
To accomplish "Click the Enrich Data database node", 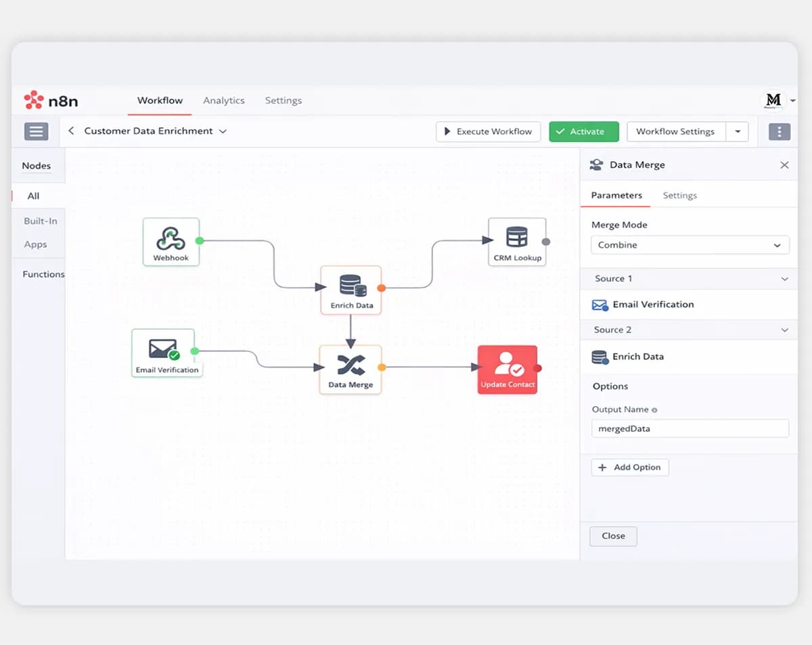I will [x=351, y=290].
